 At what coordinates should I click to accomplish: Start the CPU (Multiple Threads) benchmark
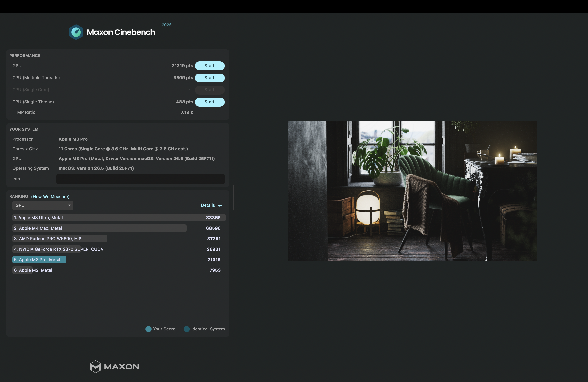coord(209,78)
